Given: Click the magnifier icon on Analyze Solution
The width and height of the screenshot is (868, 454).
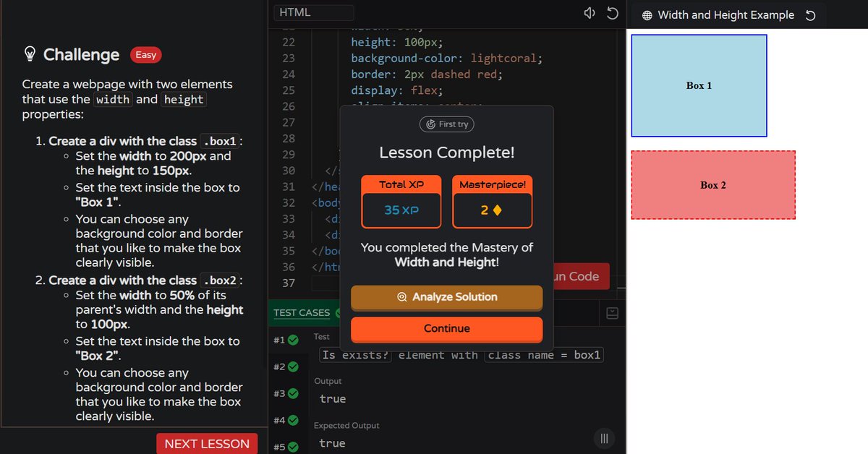Looking at the screenshot, I should pyautogui.click(x=402, y=297).
